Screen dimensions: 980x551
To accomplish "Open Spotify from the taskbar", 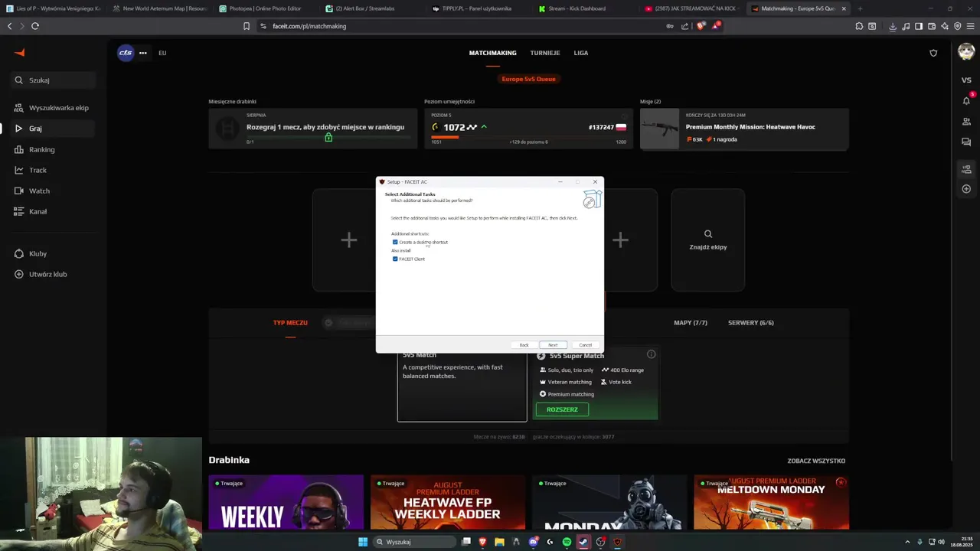I will point(567,542).
